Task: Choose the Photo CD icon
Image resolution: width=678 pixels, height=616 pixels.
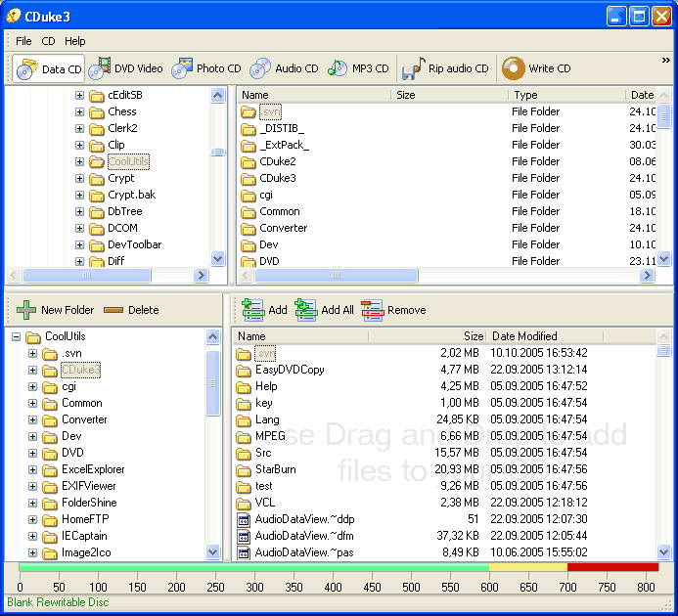Action: [x=182, y=68]
